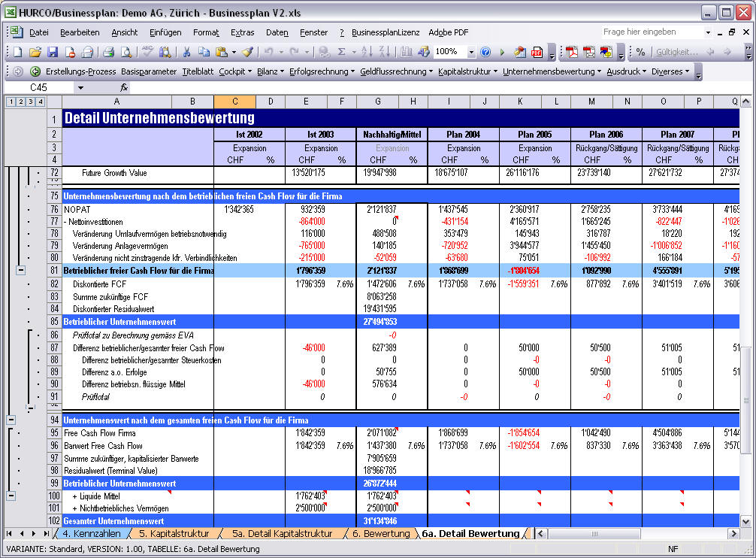This screenshot has height=558, width=756.
Task: Click the Name Box showing C45
Action: (x=38, y=88)
